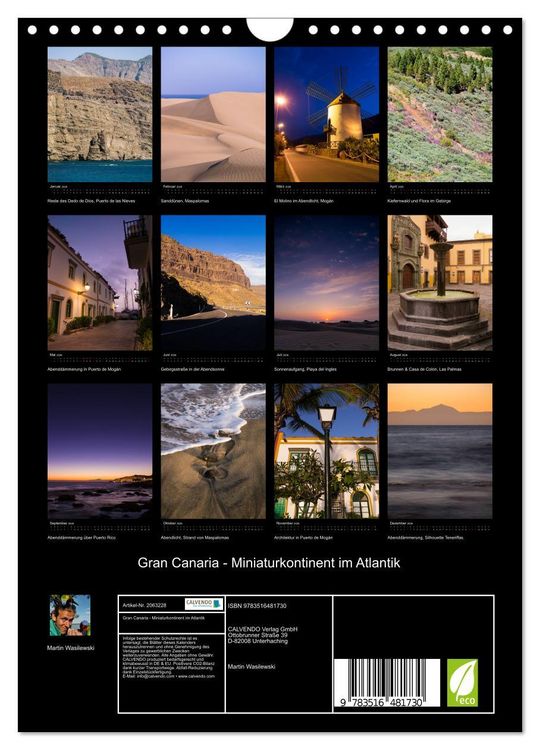Open the El Molino windmill photo
The width and height of the screenshot is (540, 750).
click(x=327, y=114)
